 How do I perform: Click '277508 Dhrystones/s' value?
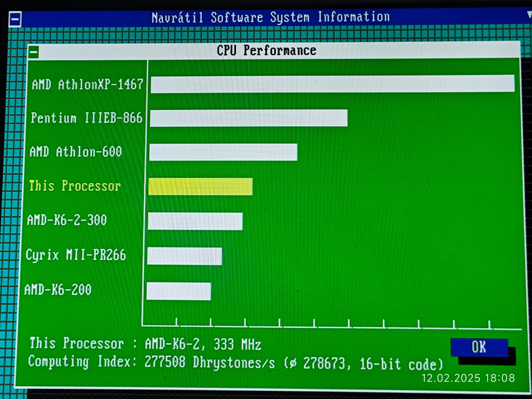pyautogui.click(x=210, y=363)
